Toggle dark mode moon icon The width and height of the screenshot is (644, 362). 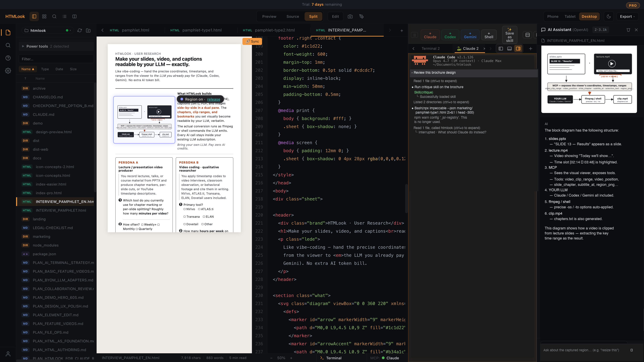coord(609,16)
